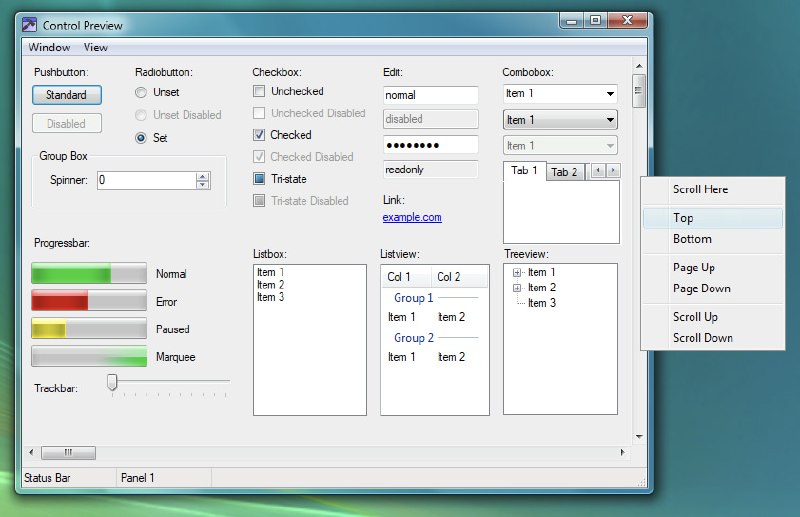Switch to Tab 2
The image size is (800, 517).
point(565,172)
